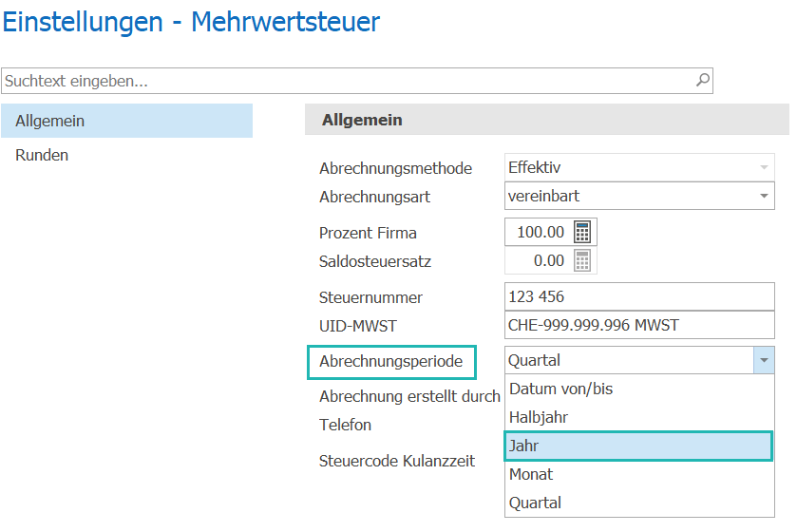Click the Allgemein section header
797x532 pixels.
tap(547, 120)
